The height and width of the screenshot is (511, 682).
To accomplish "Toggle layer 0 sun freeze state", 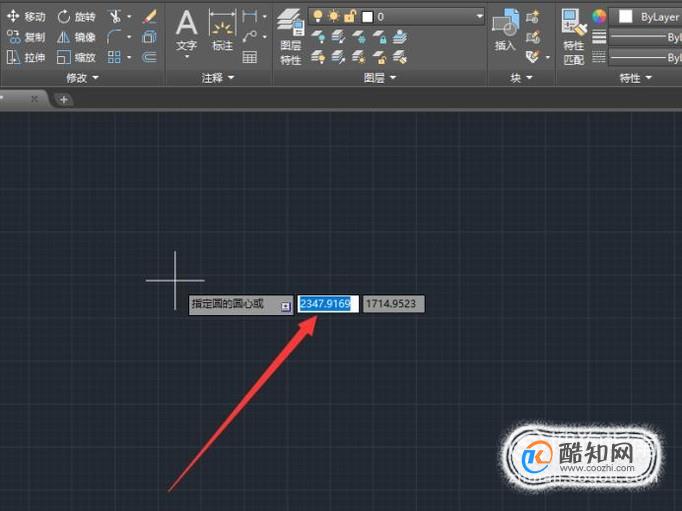I will [x=334, y=17].
